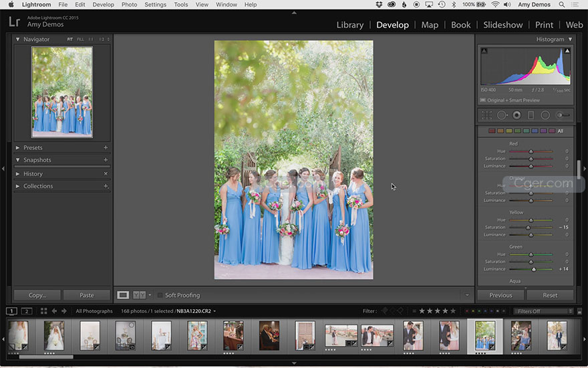The height and width of the screenshot is (368, 588).
Task: Select the Crop Overlay tool
Action: (x=486, y=115)
